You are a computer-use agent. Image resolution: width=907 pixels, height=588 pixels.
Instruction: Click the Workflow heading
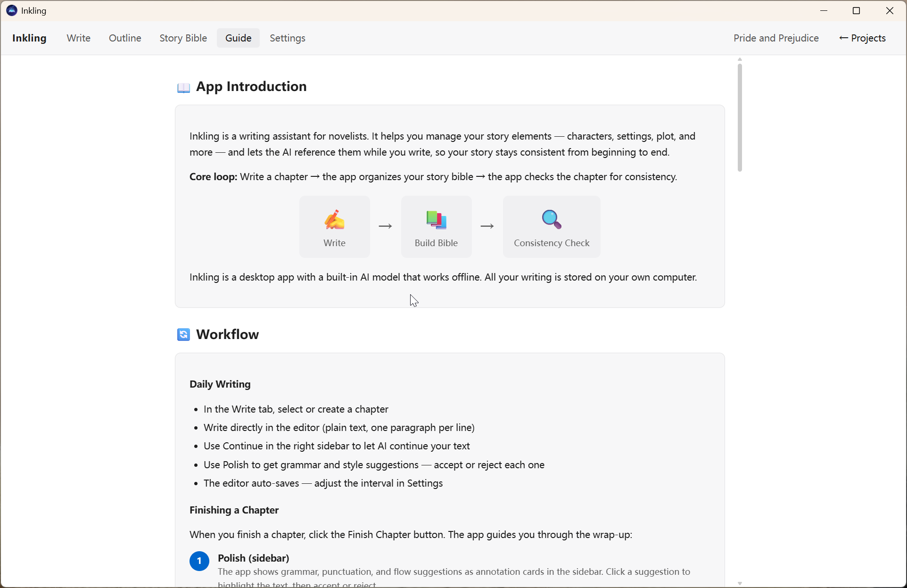[227, 334]
